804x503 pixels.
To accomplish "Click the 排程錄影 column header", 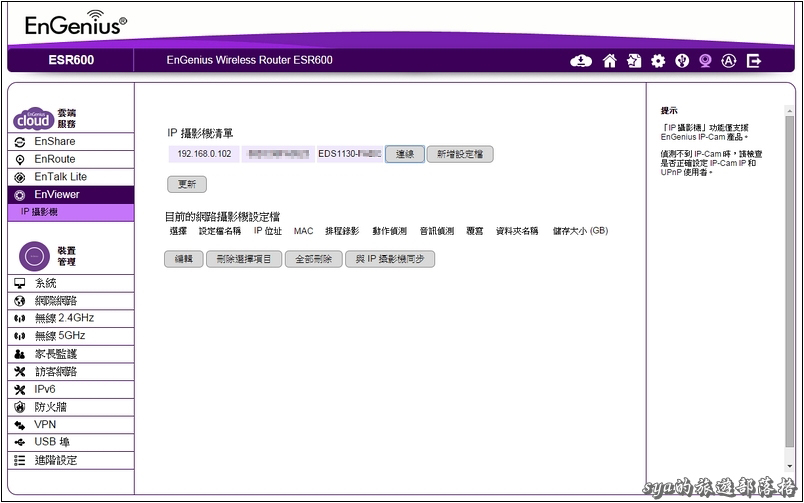I will [342, 231].
